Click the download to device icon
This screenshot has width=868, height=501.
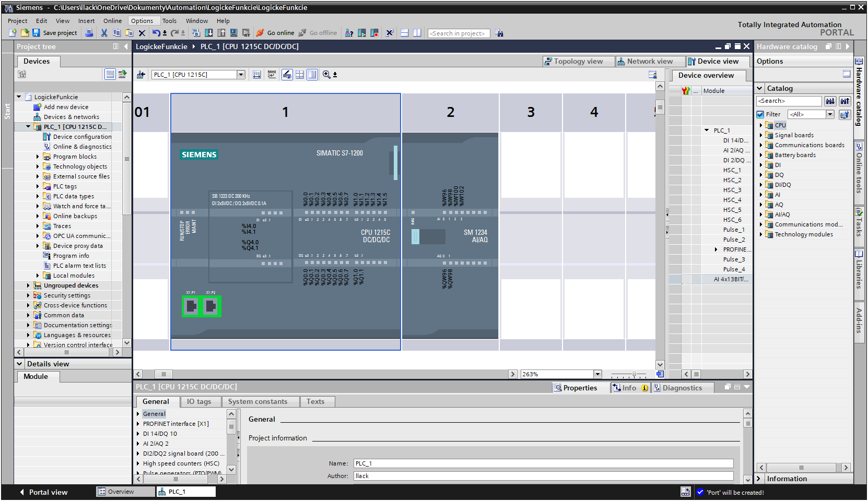click(208, 33)
